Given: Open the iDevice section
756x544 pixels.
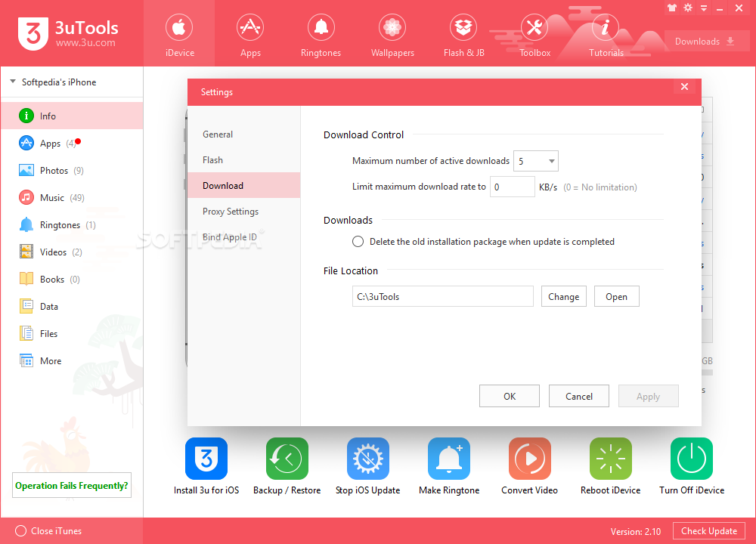Looking at the screenshot, I should point(179,35).
